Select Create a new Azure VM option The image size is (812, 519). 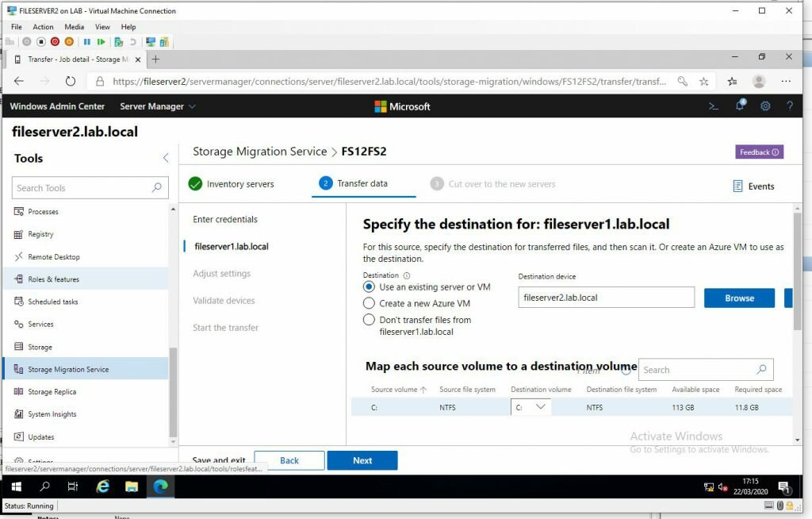(x=369, y=303)
